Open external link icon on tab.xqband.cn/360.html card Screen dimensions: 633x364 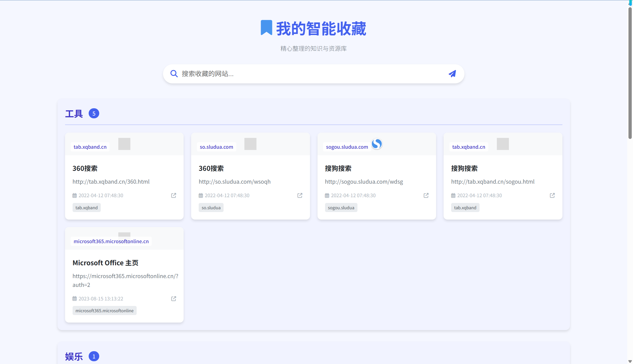point(174,195)
